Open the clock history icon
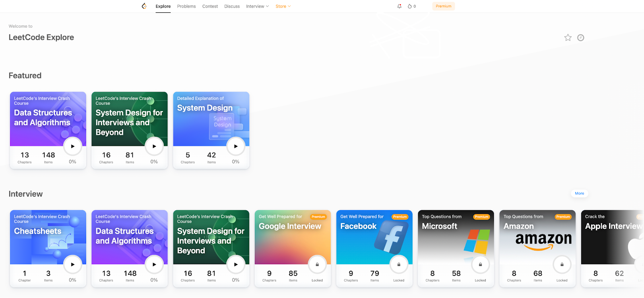This screenshot has width=644, height=298. click(581, 37)
